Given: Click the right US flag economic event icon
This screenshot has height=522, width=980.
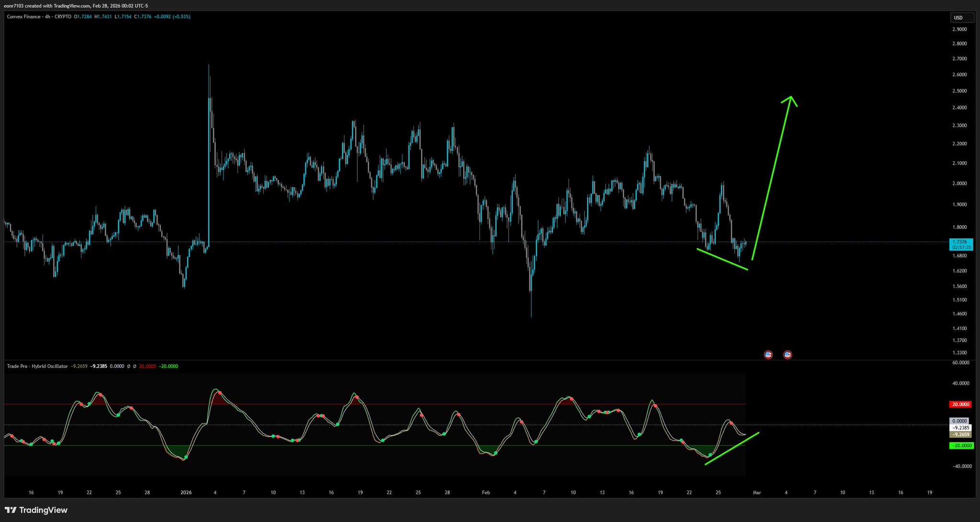Looking at the screenshot, I should (x=787, y=355).
